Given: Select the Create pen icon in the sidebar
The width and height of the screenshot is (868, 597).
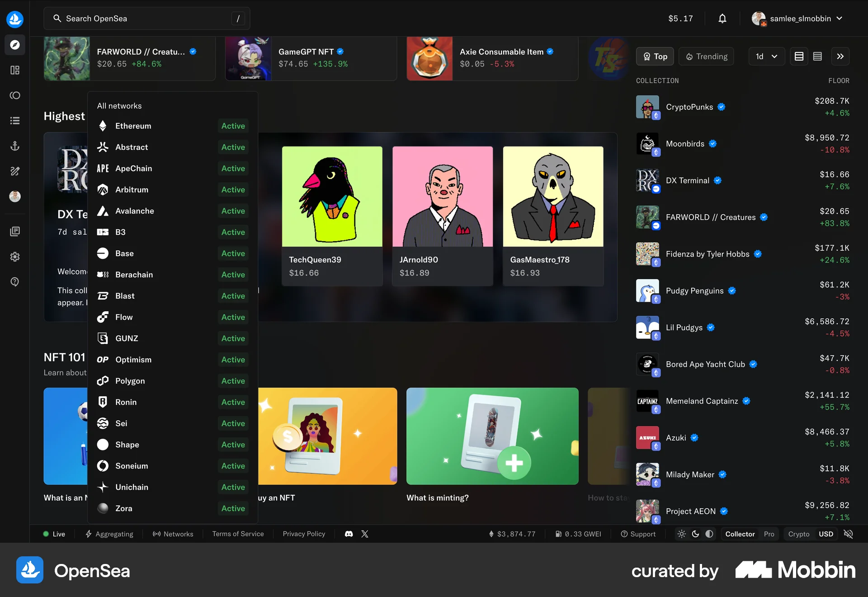Looking at the screenshot, I should point(15,171).
